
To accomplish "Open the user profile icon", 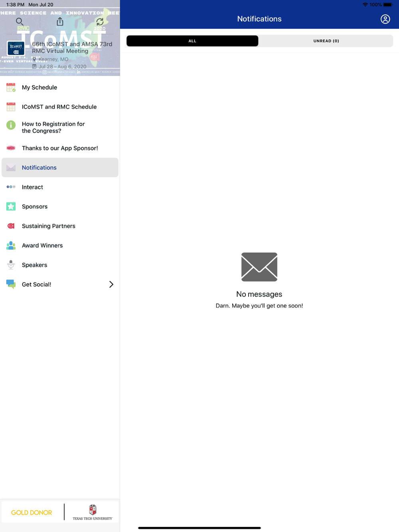I will 385,19.
